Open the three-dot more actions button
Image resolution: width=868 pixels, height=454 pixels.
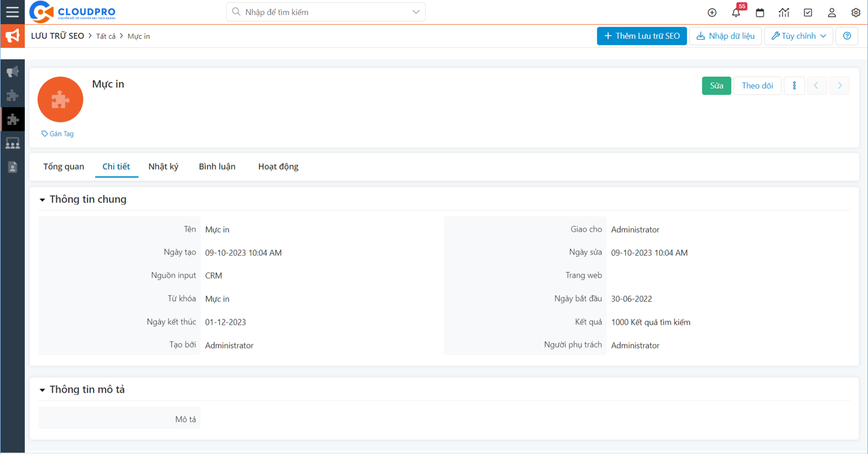coord(794,86)
